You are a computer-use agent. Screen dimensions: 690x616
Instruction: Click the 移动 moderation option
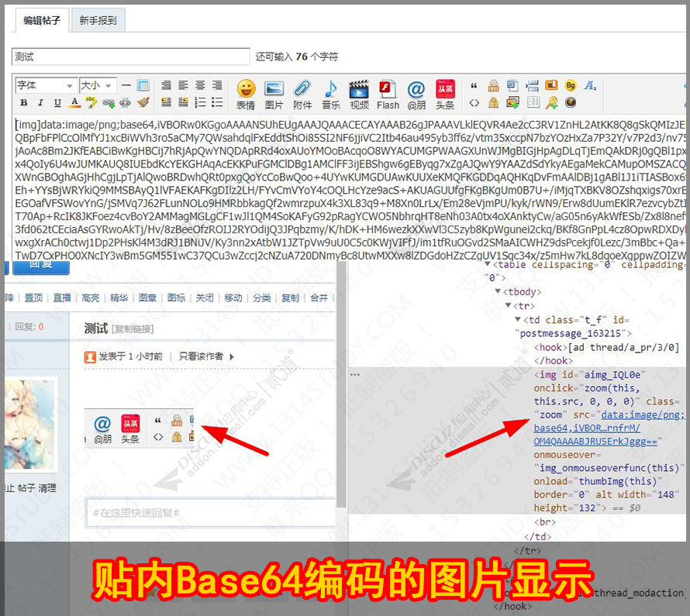point(233,298)
